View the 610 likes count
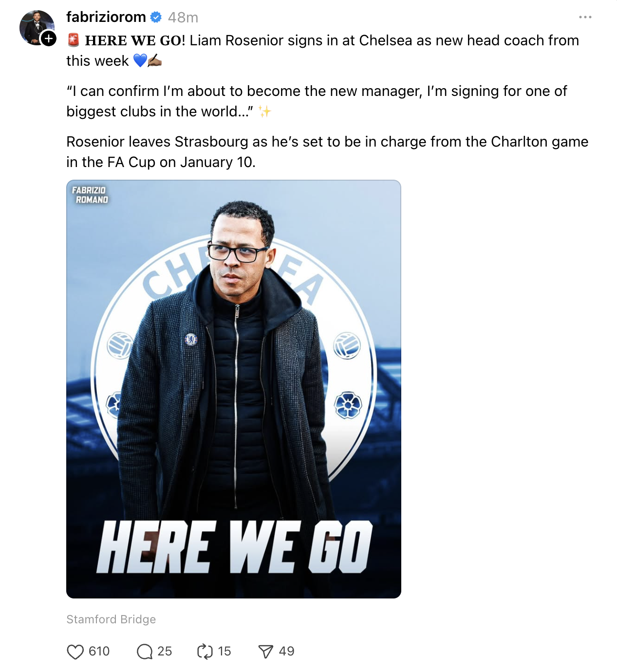The height and width of the screenshot is (672, 617). click(x=99, y=652)
